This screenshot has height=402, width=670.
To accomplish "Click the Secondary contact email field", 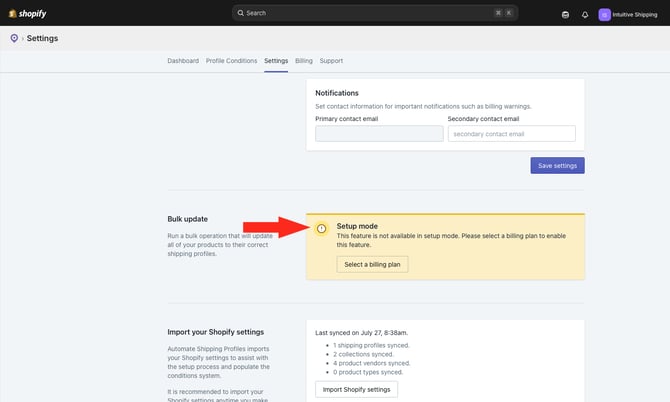I will [511, 134].
